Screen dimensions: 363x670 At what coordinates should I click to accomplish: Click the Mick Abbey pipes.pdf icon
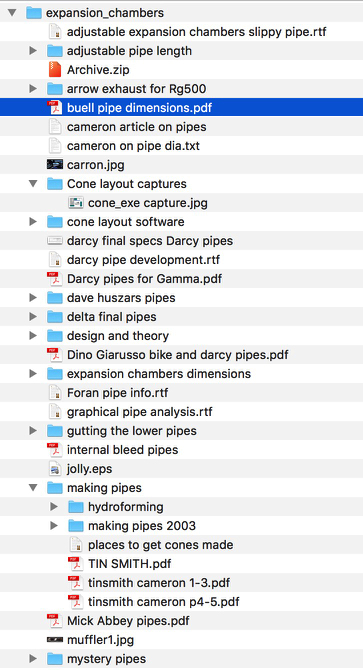(x=55, y=620)
